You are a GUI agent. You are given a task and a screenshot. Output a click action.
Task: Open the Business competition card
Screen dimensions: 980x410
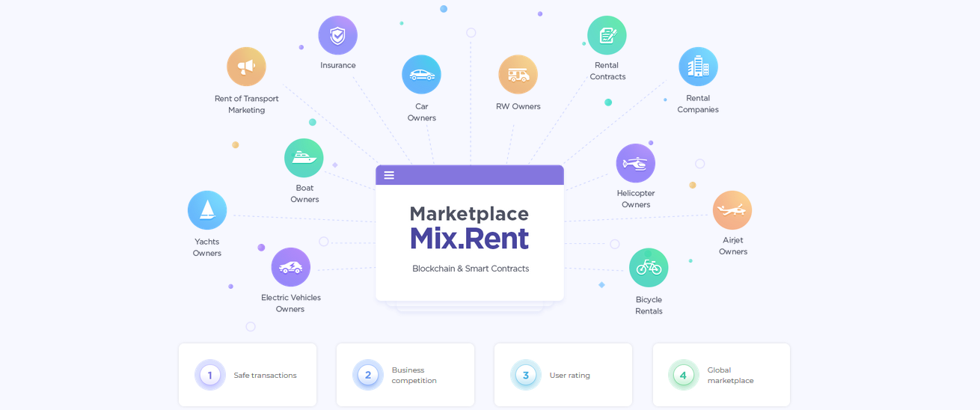(405, 375)
